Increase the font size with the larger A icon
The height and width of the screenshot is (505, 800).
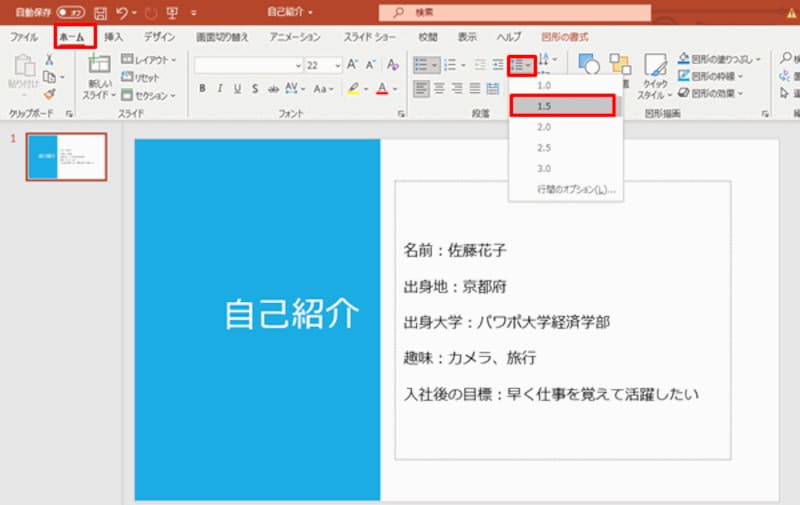pos(352,65)
